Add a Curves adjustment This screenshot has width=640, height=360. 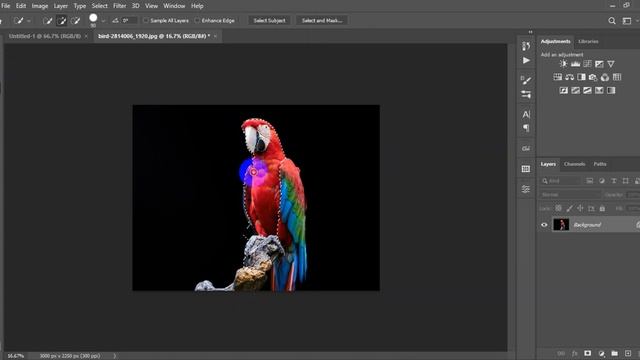click(587, 64)
